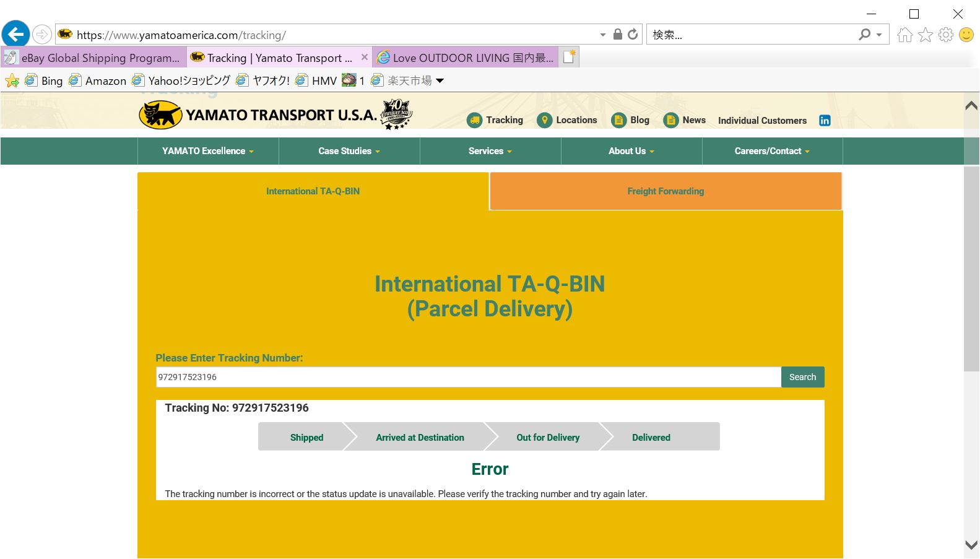Viewport: 980px width, 559px height.
Task: Open the address bar history dropdown arrow
Action: coord(603,35)
